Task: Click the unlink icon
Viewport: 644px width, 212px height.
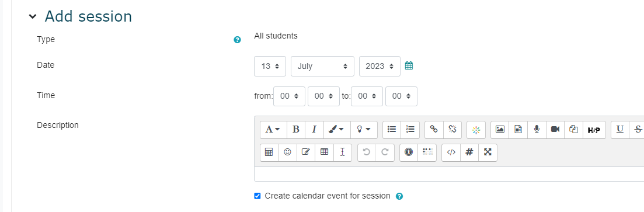Action: pyautogui.click(x=452, y=130)
